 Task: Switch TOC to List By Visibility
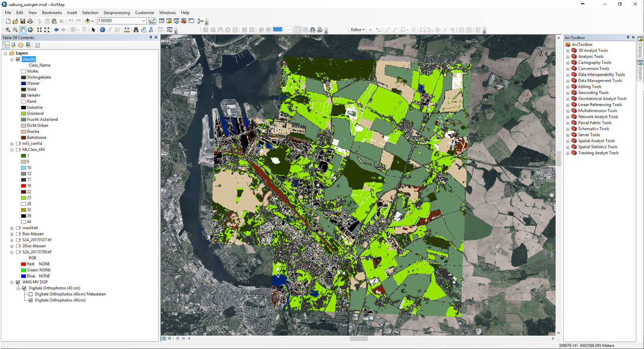pyautogui.click(x=21, y=45)
